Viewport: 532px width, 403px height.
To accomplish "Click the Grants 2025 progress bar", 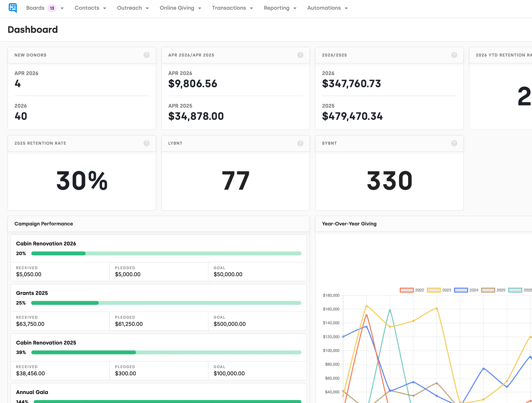I will point(166,303).
